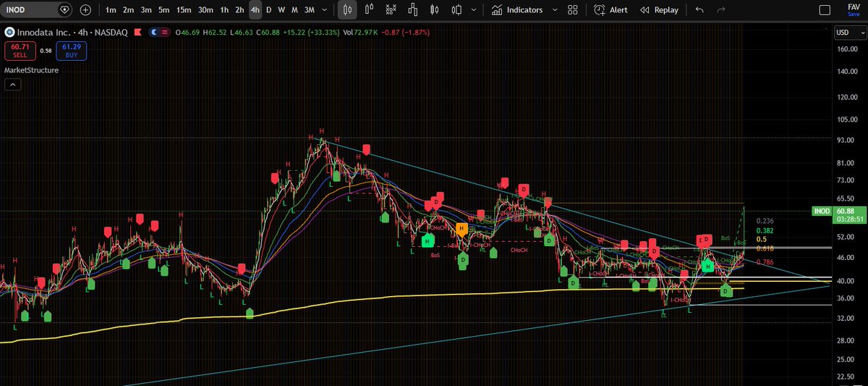This screenshot has width=868, height=386.
Task: Click the 105.00 price scale label
Action: click(847, 119)
